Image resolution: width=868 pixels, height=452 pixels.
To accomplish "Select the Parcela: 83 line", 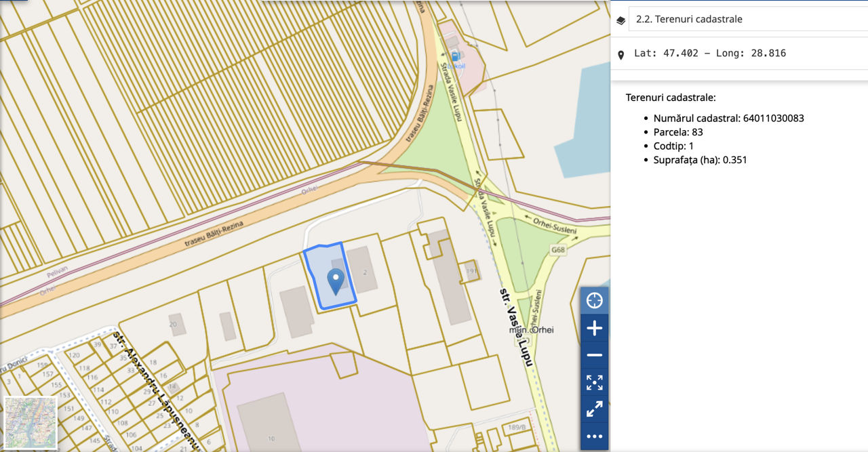I will pyautogui.click(x=678, y=132).
